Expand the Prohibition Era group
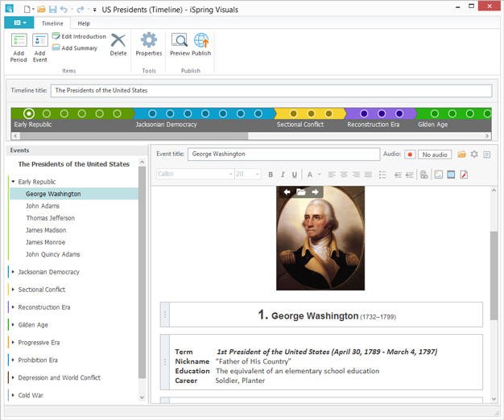This screenshot has width=504, height=420. (x=13, y=360)
